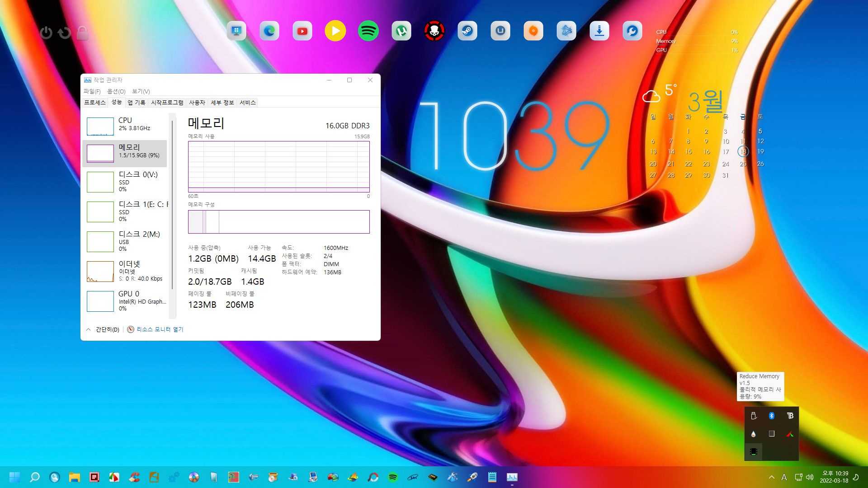Screen dimensions: 868x488
Task: Click the safely remove USB tray icon
Action: [754, 416]
